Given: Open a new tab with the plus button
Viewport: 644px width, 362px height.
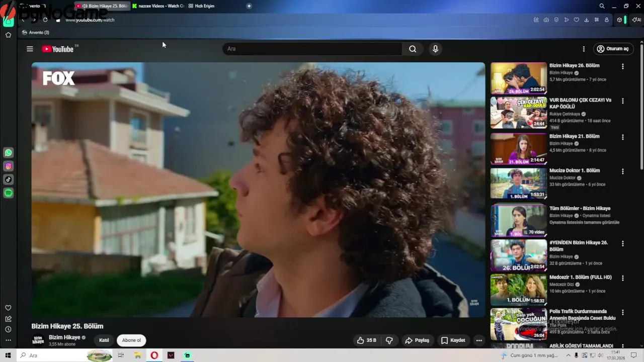Looking at the screenshot, I should click(249, 6).
